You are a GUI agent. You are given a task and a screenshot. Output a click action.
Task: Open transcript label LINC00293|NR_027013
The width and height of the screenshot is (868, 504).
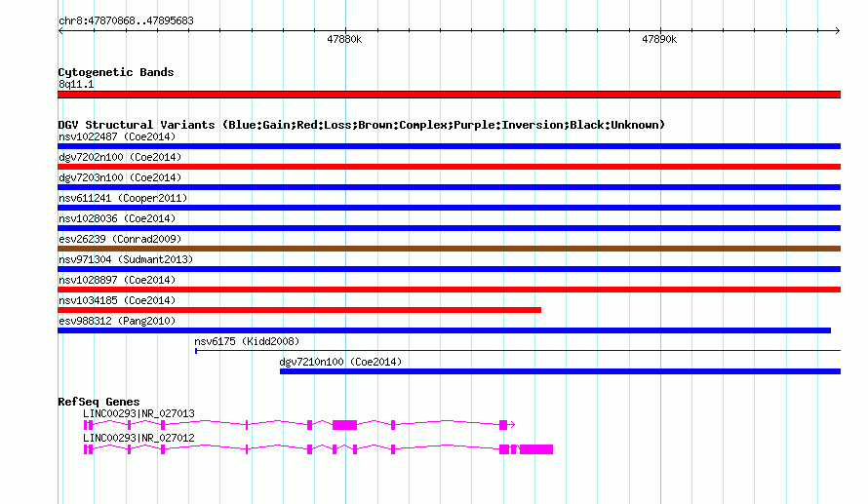[138, 413]
